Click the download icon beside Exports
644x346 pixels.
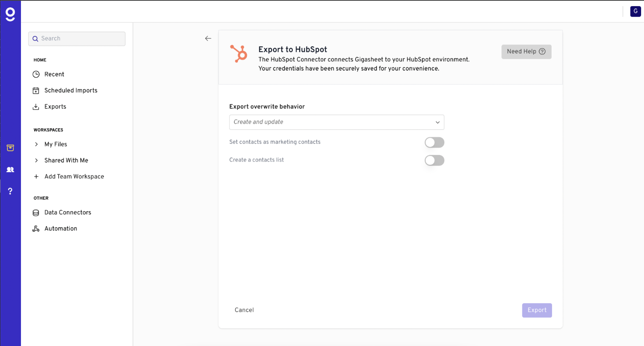(x=36, y=107)
